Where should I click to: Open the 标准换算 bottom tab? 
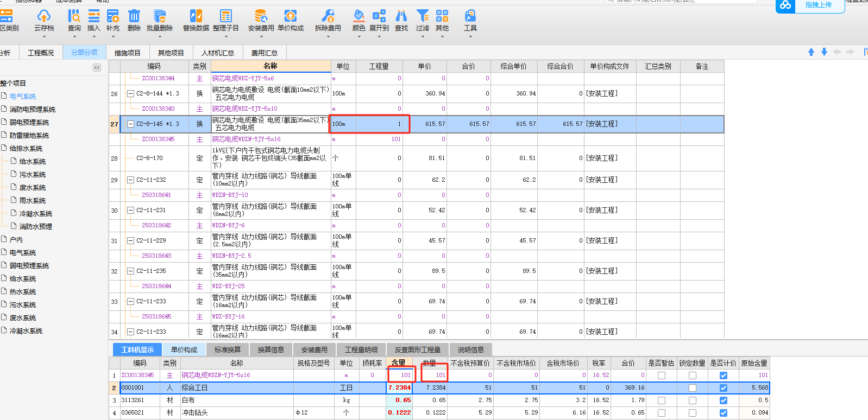[228, 349]
